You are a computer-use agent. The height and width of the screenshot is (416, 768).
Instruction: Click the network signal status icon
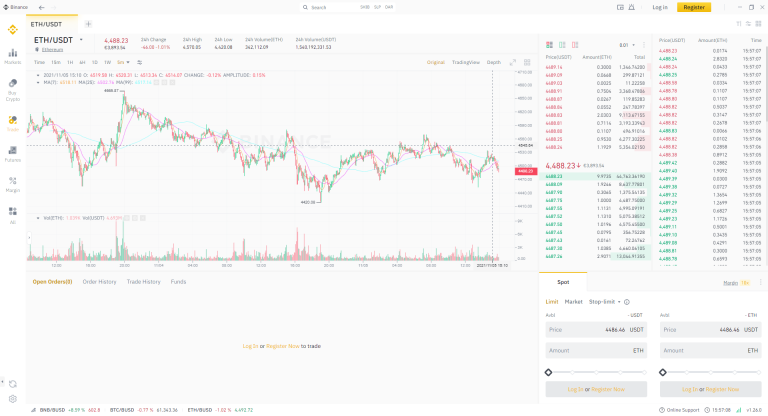pos(740,410)
